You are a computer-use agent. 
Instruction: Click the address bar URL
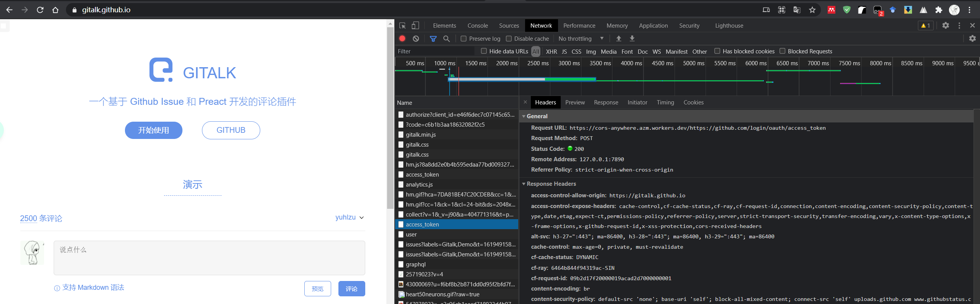coord(106,10)
